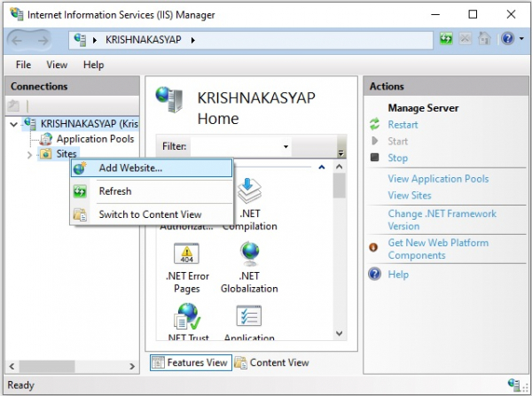532x396 pixels.
Task: Click Help question icon in Actions pane
Action: (x=374, y=274)
